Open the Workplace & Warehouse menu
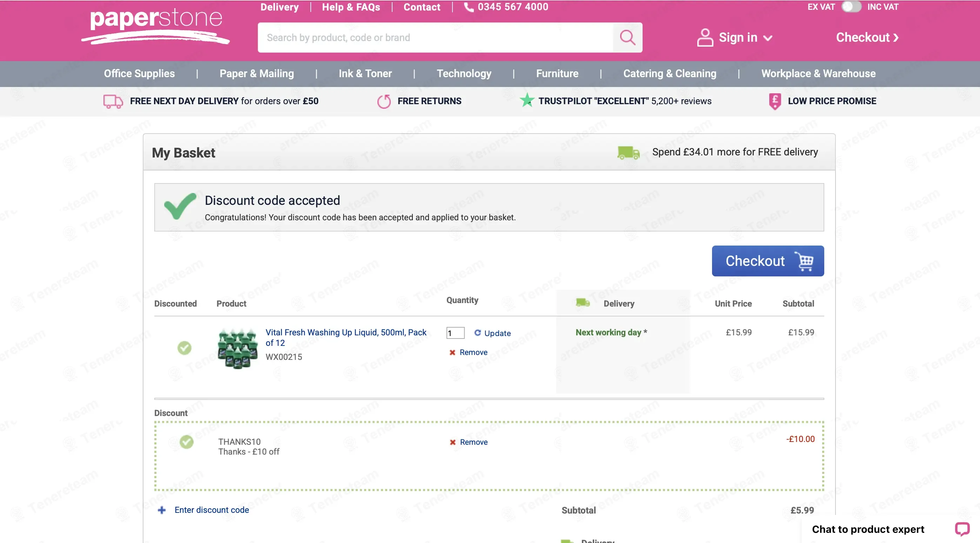Screen dimensions: 980x543 [818, 73]
